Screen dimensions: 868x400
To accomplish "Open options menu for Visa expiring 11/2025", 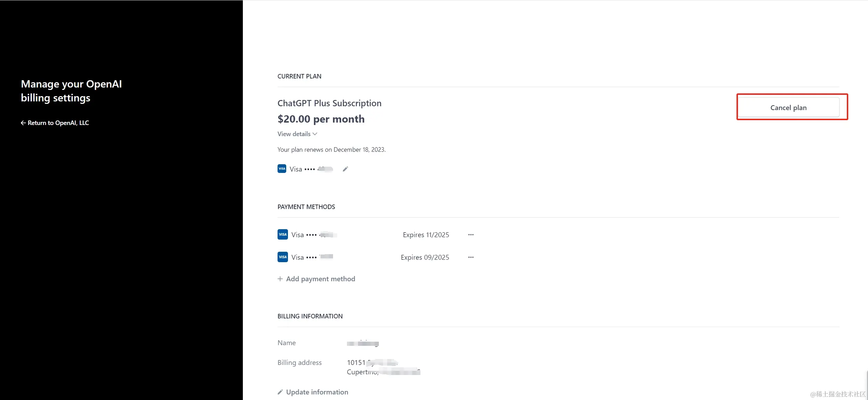I will pos(471,235).
